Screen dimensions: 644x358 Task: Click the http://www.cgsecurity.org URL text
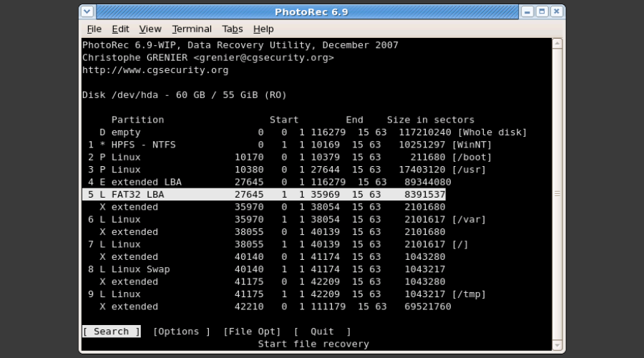(x=155, y=70)
